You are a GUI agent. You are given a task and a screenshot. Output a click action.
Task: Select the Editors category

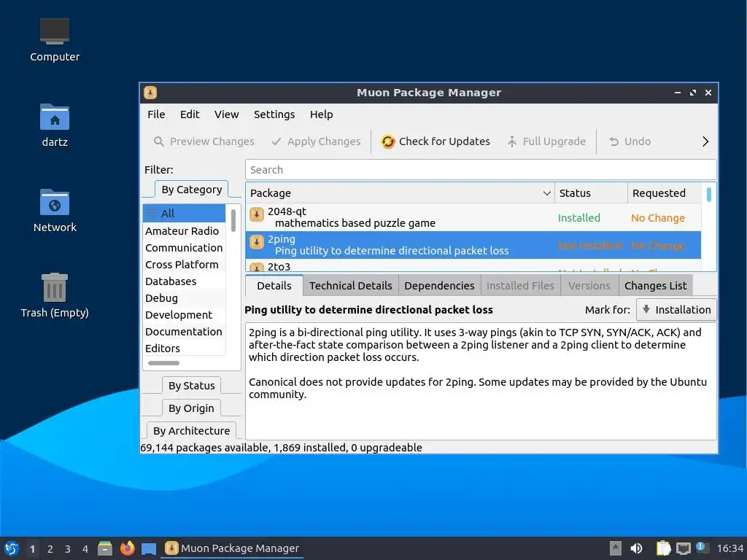[x=184, y=348]
